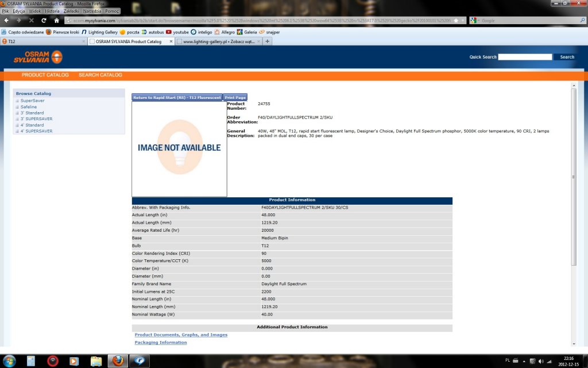Screen dimensions: 588x368
Task: Open the file explorer taskbar folder icon
Action: click(96, 361)
